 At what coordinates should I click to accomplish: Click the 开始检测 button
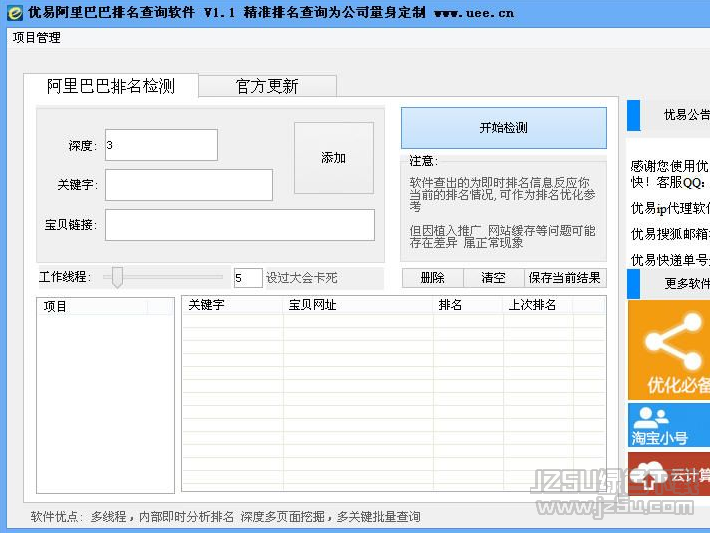click(504, 128)
